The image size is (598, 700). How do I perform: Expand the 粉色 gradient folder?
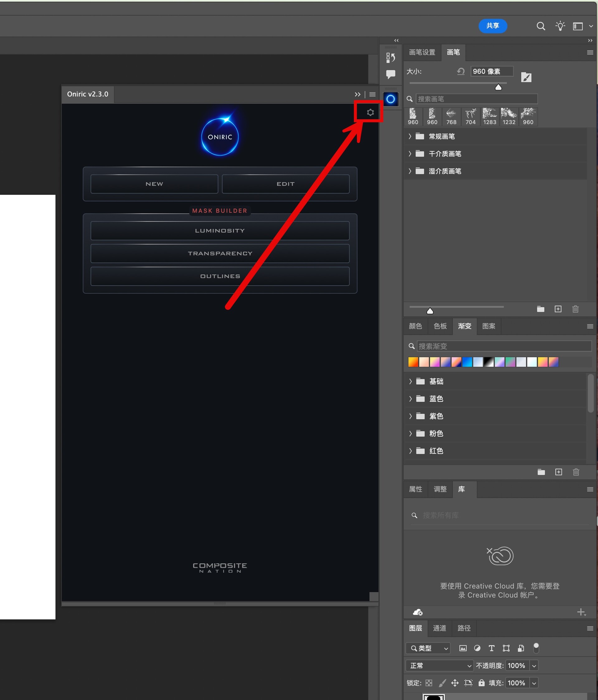[x=411, y=434]
